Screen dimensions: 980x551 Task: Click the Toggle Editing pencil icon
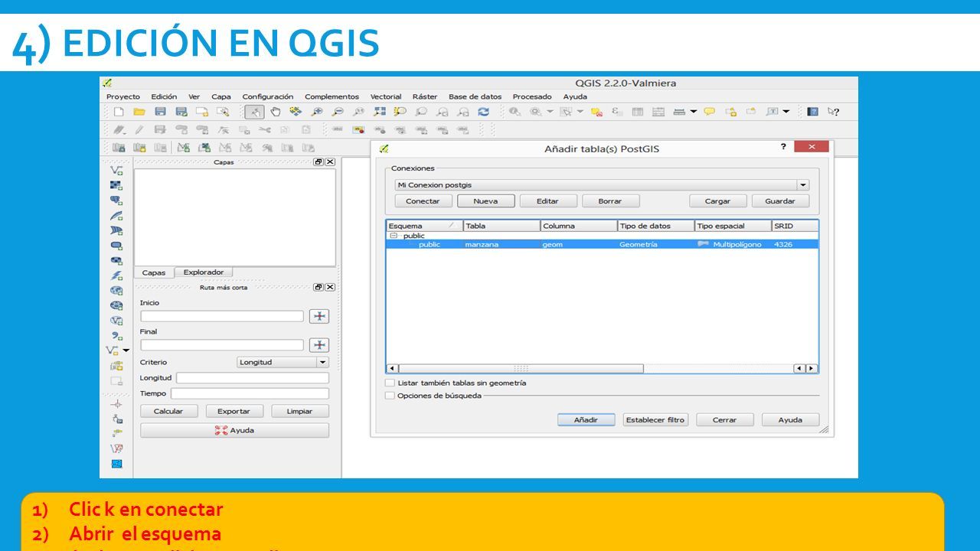click(x=139, y=130)
